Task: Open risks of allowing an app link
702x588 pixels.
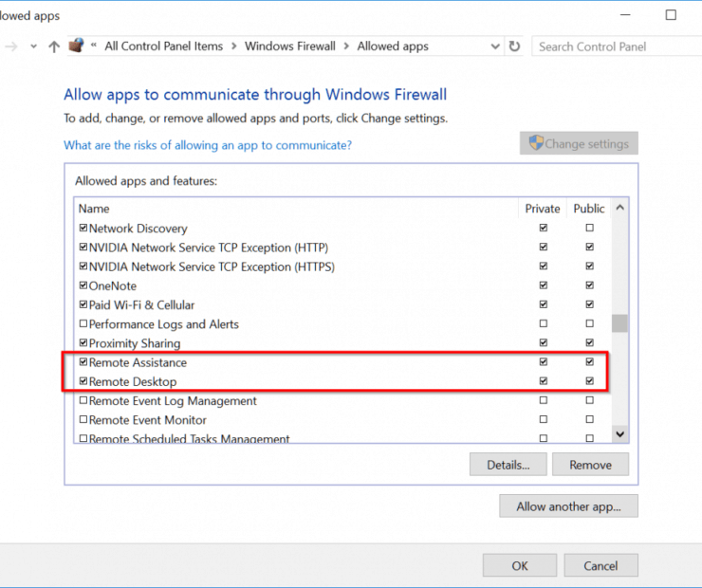Action: pos(208,145)
